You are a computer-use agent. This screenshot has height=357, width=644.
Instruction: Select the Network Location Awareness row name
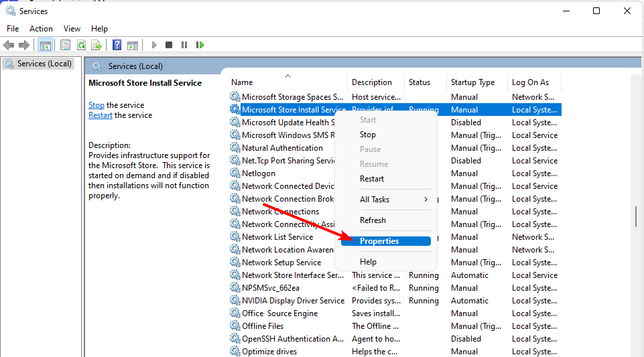pos(288,249)
